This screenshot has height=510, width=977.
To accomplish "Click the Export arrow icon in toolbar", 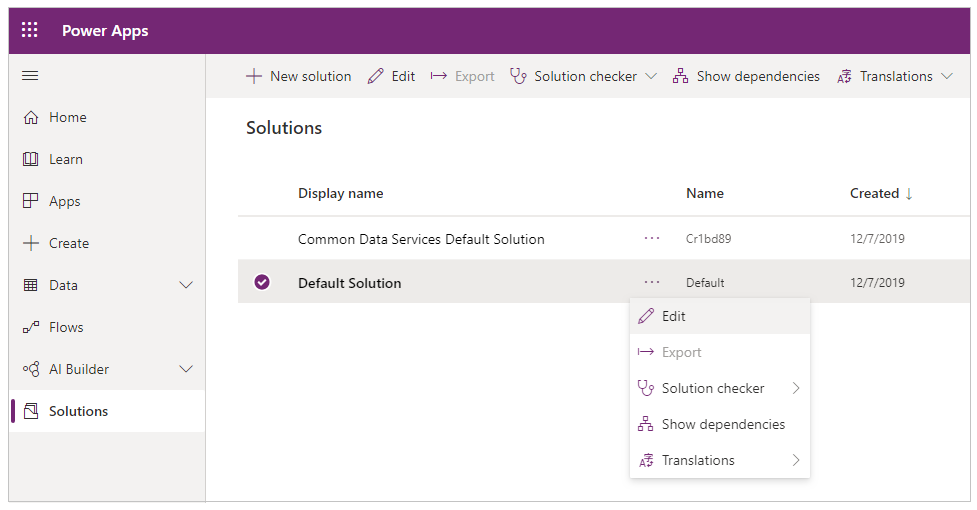I will click(439, 76).
